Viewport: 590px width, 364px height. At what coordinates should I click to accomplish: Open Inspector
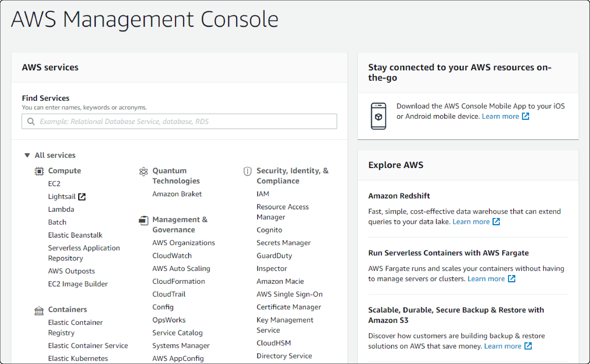click(x=272, y=268)
